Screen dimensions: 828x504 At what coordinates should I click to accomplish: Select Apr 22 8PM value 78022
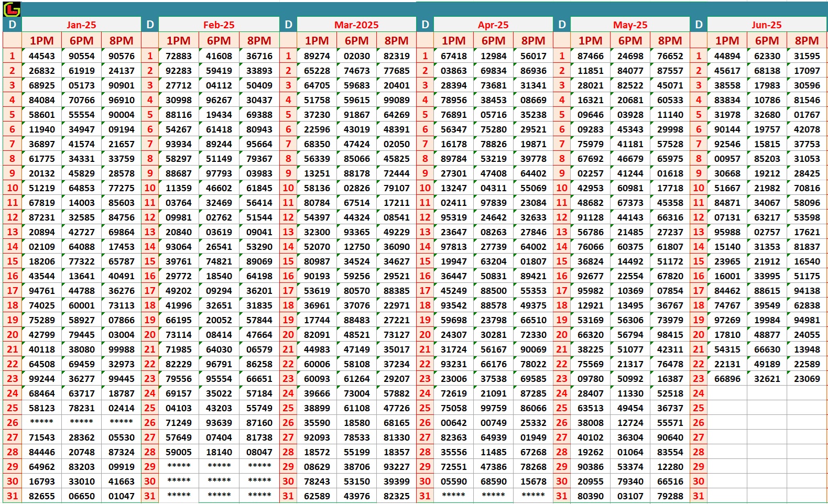coord(533,364)
